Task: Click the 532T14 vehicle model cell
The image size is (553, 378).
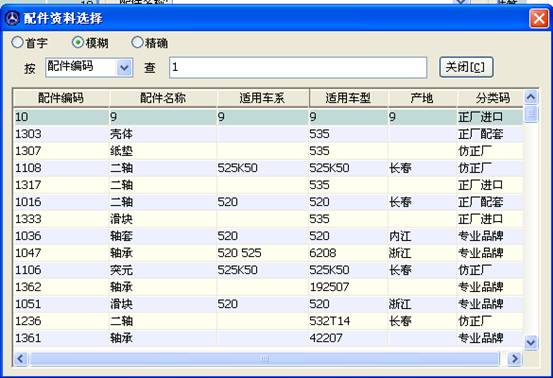Action: point(330,321)
